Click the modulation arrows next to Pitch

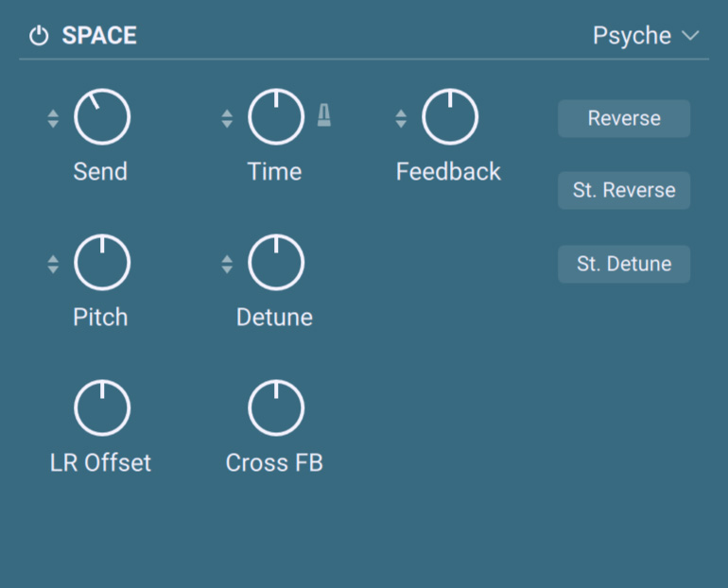[53, 264]
